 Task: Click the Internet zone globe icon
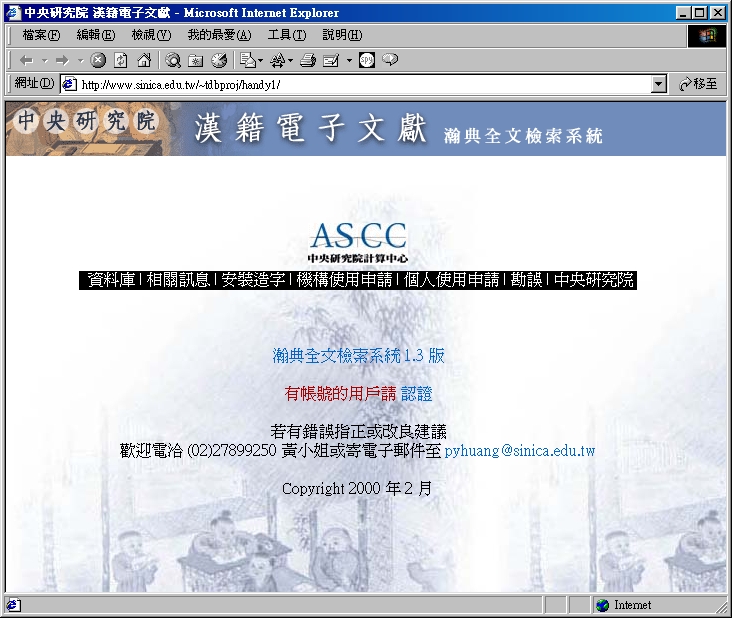(x=603, y=605)
